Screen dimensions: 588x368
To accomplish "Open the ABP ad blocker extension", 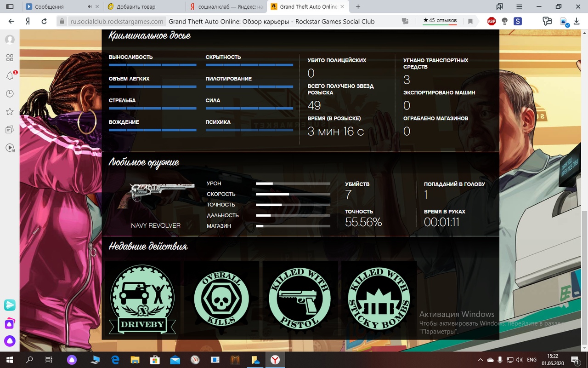I will (492, 21).
